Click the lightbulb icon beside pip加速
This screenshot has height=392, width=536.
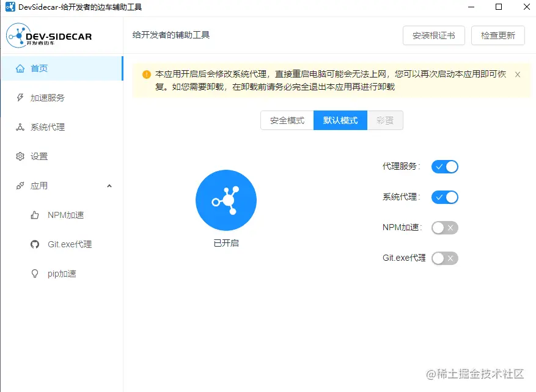(x=34, y=274)
